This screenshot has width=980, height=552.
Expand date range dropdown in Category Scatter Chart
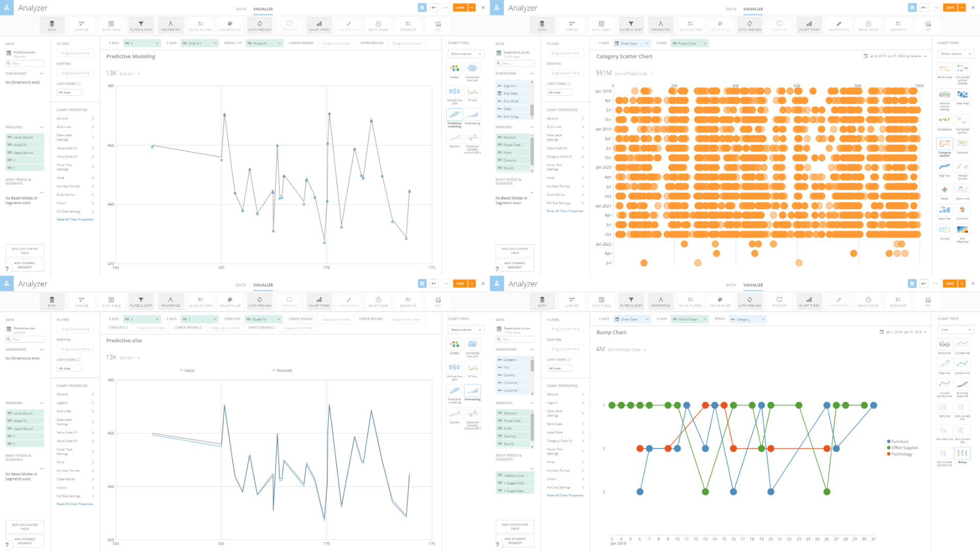pos(925,56)
